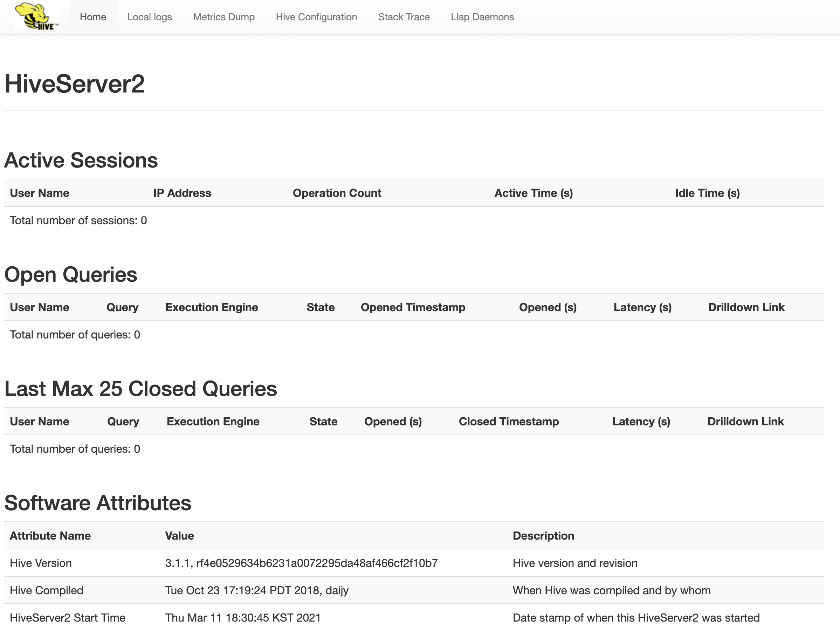Click the Software Attributes heading

pyautogui.click(x=98, y=503)
